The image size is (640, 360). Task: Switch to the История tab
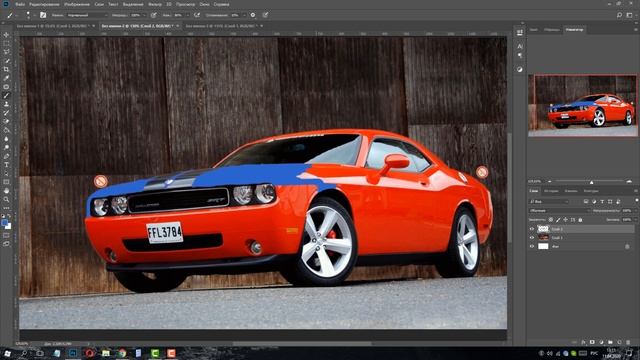coord(551,191)
